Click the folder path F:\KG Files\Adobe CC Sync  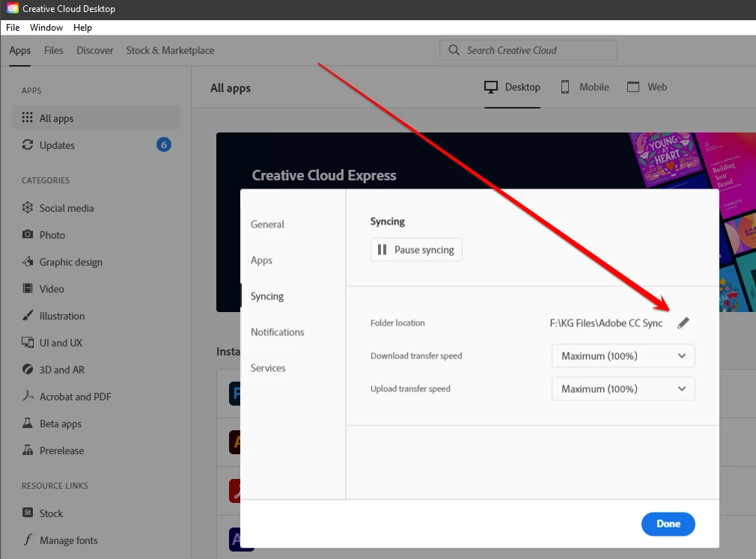pos(606,323)
